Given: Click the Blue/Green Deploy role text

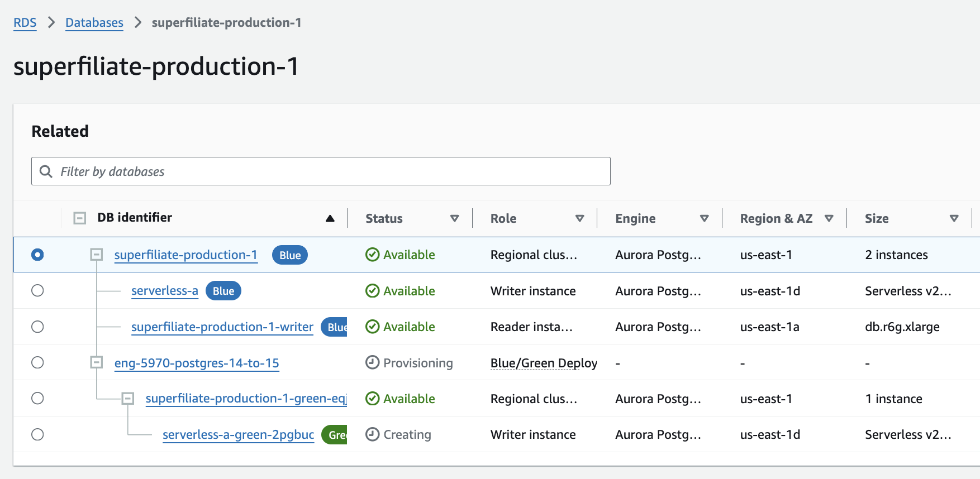Looking at the screenshot, I should (544, 363).
